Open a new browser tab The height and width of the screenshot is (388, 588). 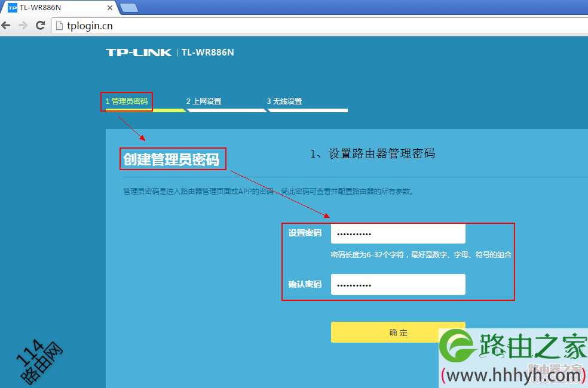tap(130, 8)
